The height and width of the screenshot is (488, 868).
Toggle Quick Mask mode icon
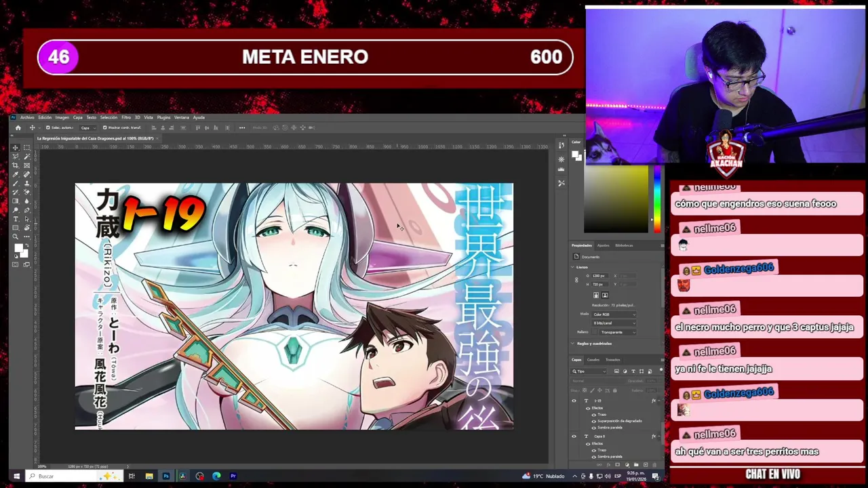(15, 264)
